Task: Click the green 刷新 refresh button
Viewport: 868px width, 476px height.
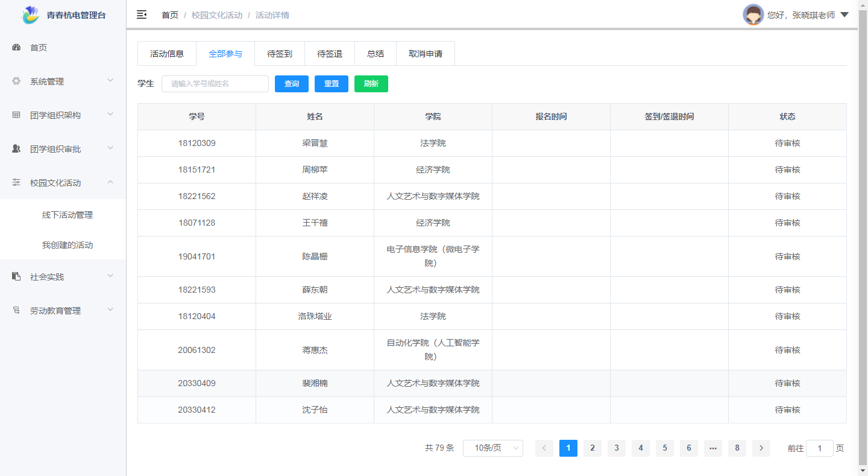Action: [371, 84]
